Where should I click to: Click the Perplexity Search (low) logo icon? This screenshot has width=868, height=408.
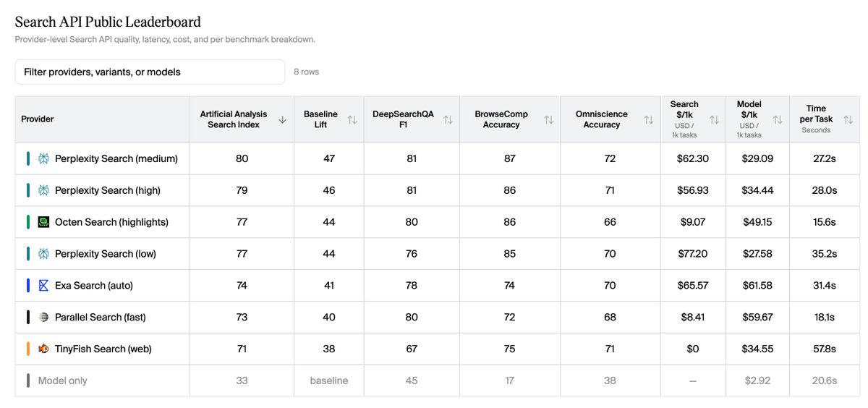tap(43, 254)
